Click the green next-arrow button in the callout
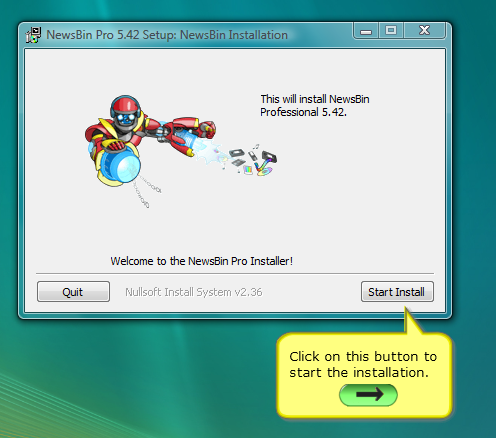The image size is (496, 438). (368, 395)
